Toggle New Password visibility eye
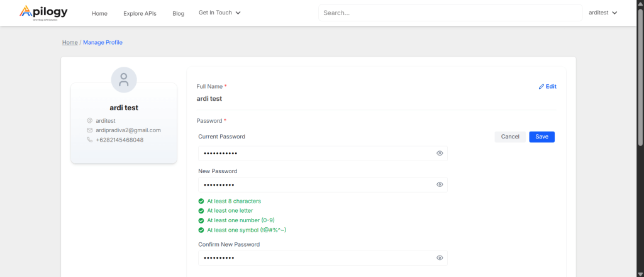644x277 pixels. tap(440, 184)
